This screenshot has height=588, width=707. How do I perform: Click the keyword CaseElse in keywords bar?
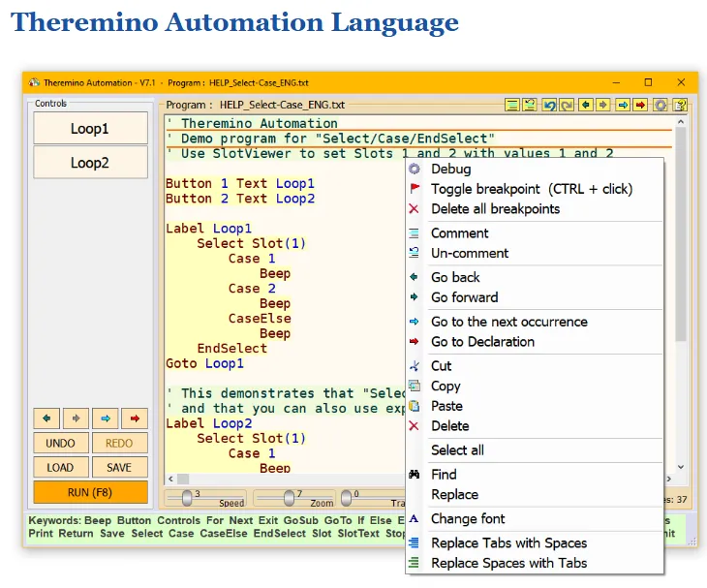click(224, 534)
